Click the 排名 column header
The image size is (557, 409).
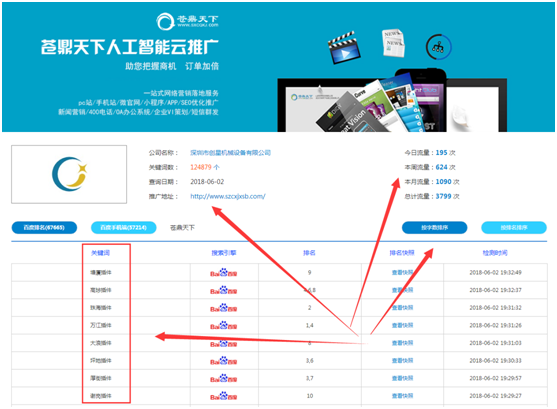click(x=309, y=253)
